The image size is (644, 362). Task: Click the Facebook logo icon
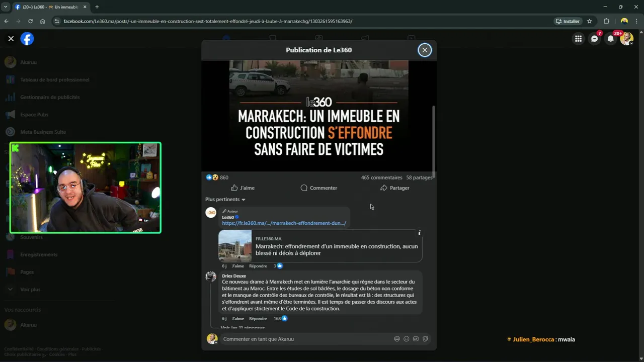pos(27,39)
